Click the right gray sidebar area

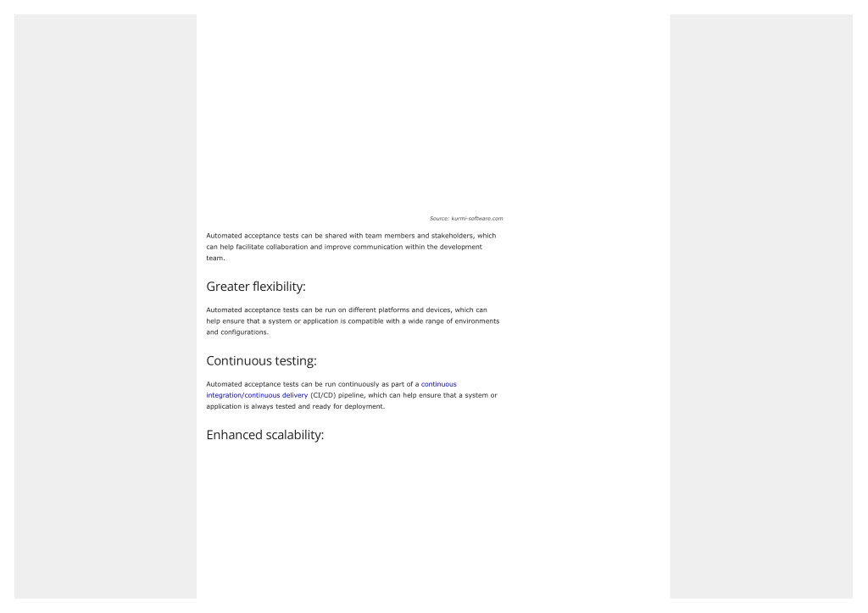pyautogui.click(x=761, y=306)
